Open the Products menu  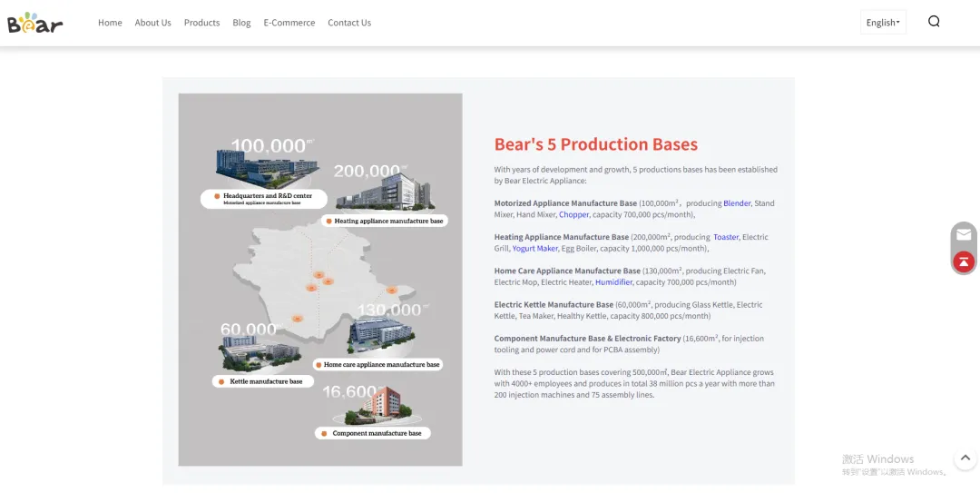point(201,23)
